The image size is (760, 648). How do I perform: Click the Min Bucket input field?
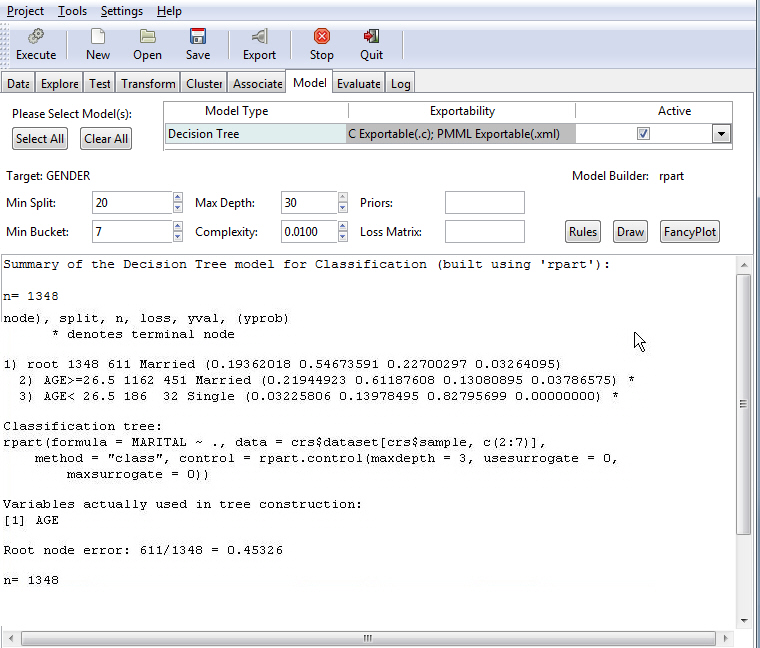click(132, 232)
